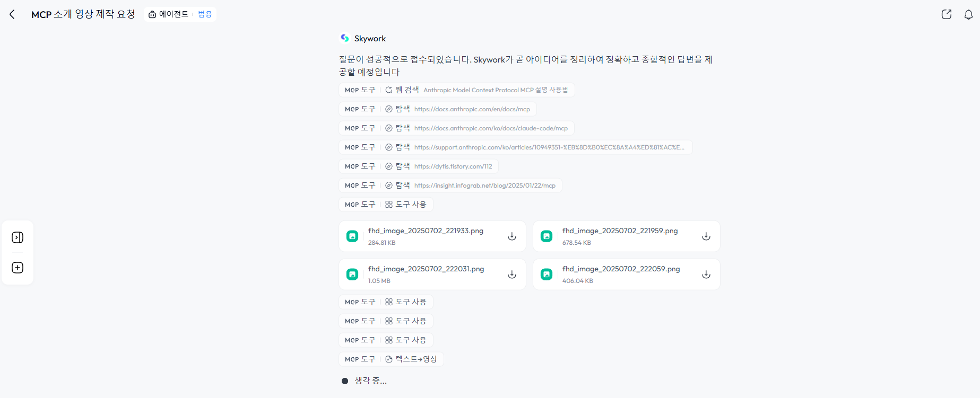Download fhd_image_20250702_221959.png
The width and height of the screenshot is (980, 398).
click(706, 236)
